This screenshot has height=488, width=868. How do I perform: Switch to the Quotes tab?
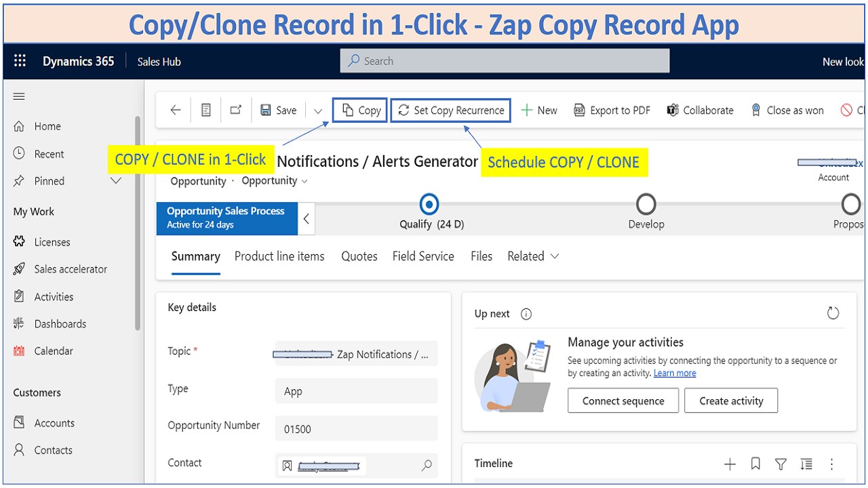[x=359, y=256]
